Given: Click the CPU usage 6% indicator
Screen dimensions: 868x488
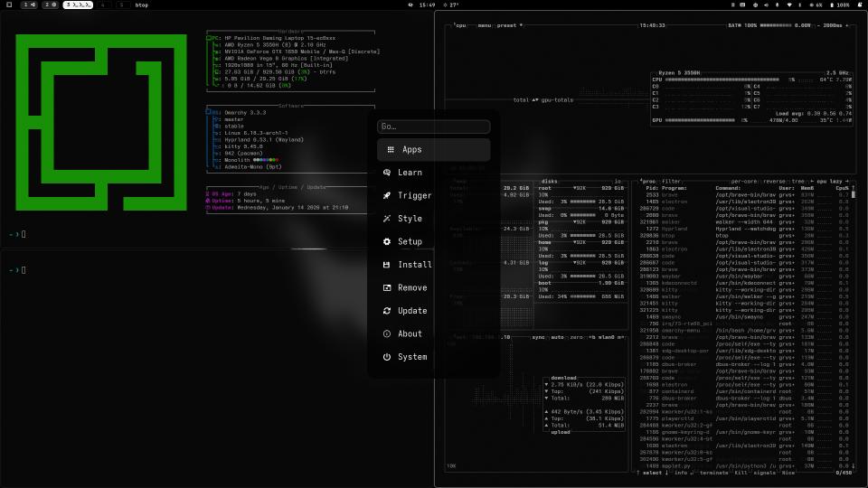Looking at the screenshot, I should 816,5.
